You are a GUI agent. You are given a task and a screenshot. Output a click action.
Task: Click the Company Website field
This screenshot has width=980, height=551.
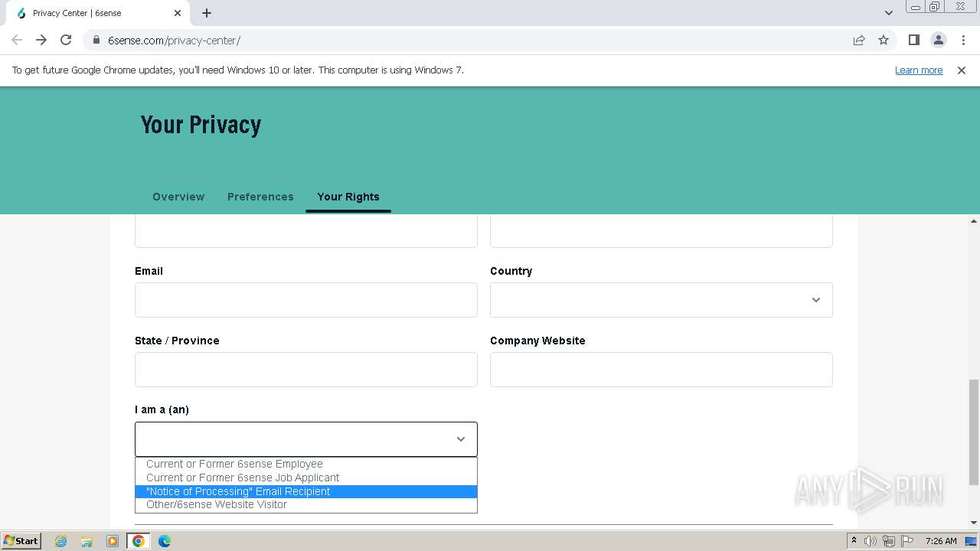click(x=661, y=370)
